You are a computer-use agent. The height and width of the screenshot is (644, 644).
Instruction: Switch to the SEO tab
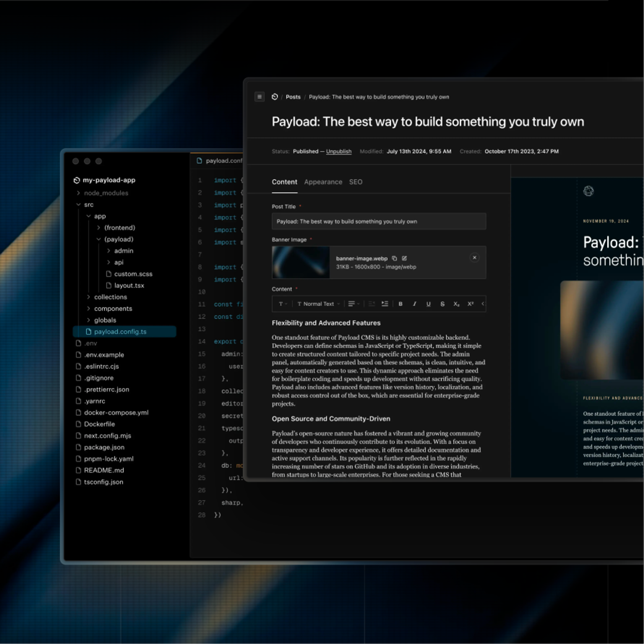(x=356, y=182)
